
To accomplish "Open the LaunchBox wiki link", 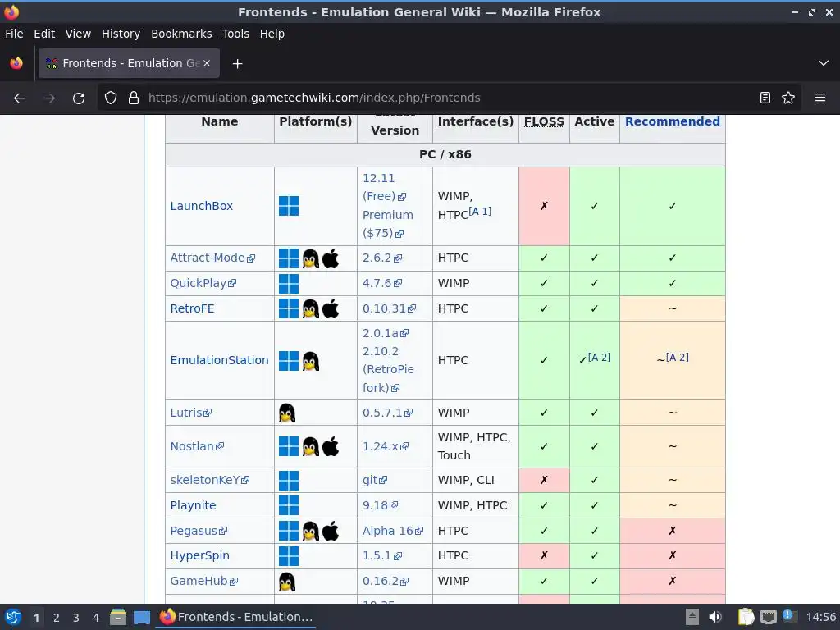I will click(202, 206).
